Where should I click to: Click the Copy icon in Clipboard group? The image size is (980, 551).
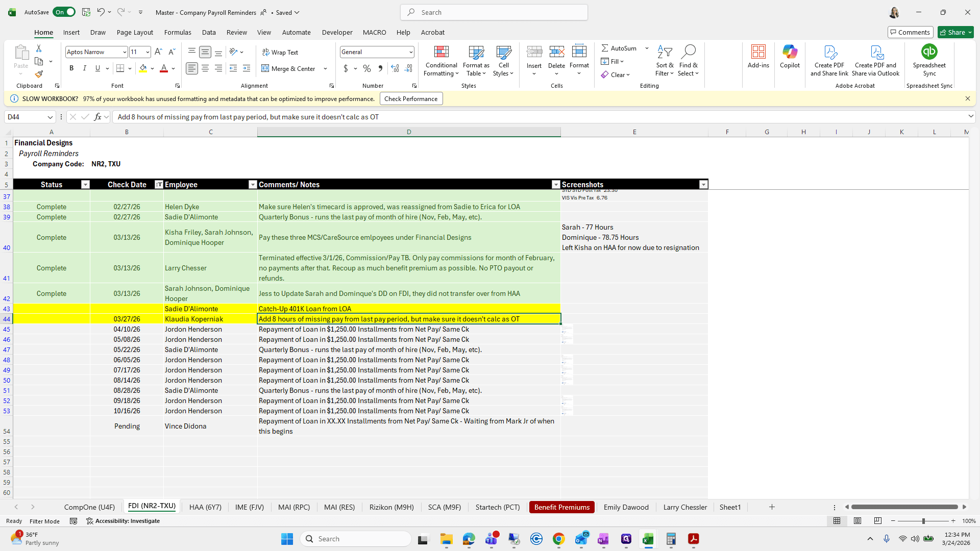39,61
